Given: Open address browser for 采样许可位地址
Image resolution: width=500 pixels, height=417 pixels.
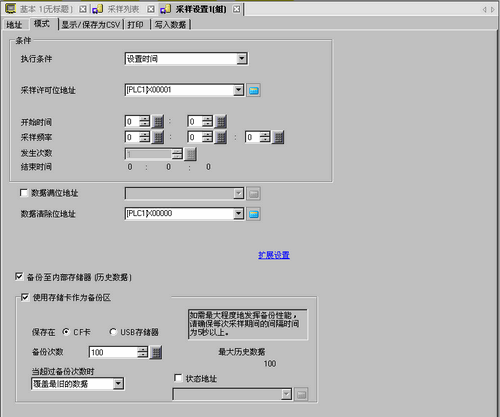Looking at the screenshot, I should [253, 90].
